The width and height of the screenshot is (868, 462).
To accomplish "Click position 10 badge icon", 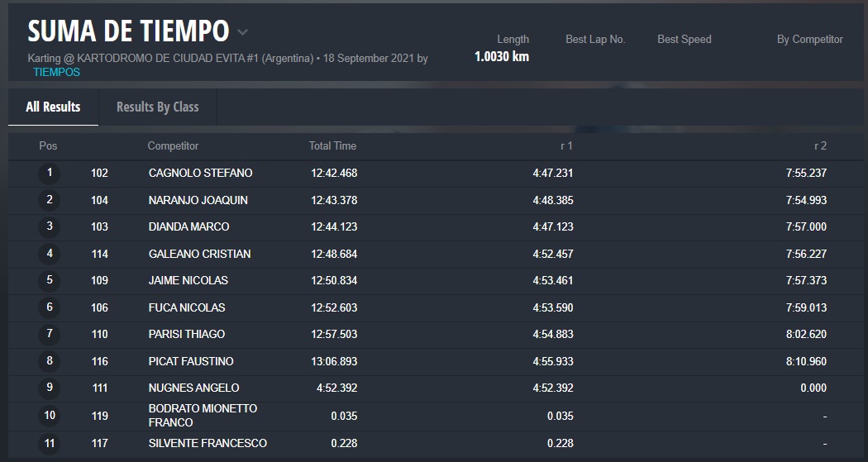I will [50, 416].
